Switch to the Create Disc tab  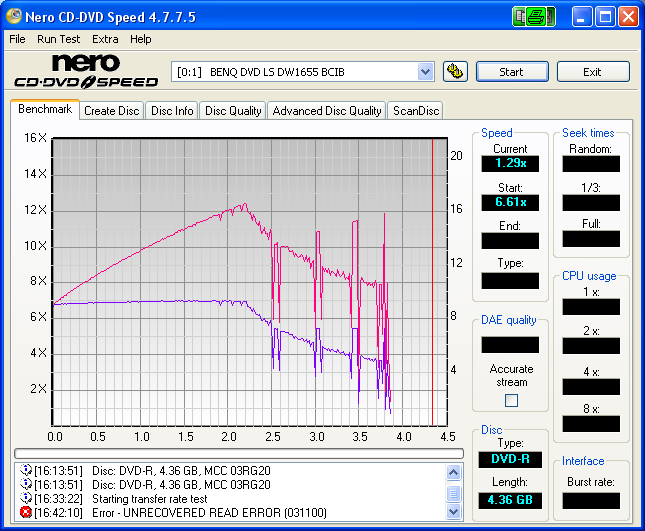click(111, 111)
